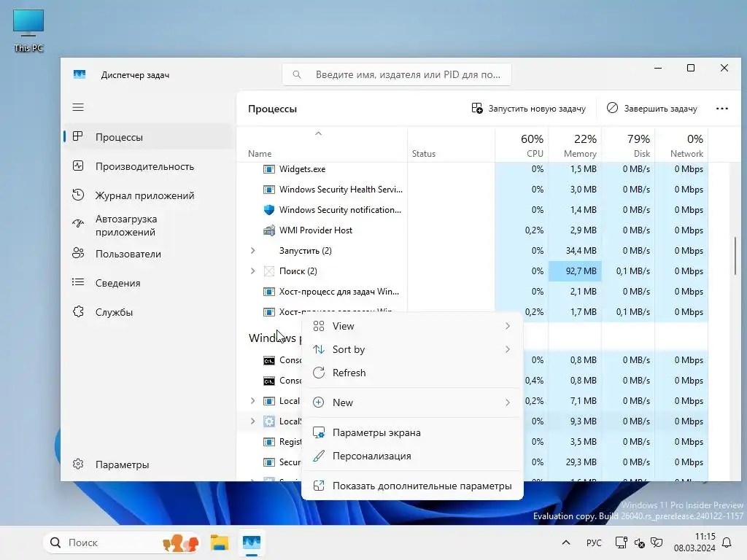747x560 pixels.
Task: Go to Автозагрузка приложений
Action: (147, 225)
